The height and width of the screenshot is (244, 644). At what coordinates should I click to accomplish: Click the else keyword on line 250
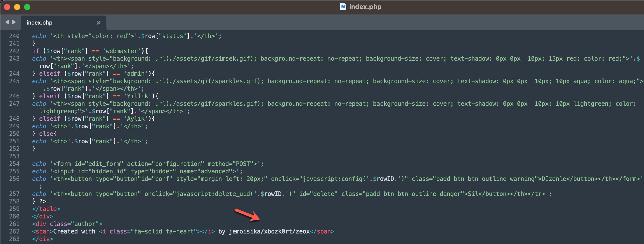tap(46, 134)
